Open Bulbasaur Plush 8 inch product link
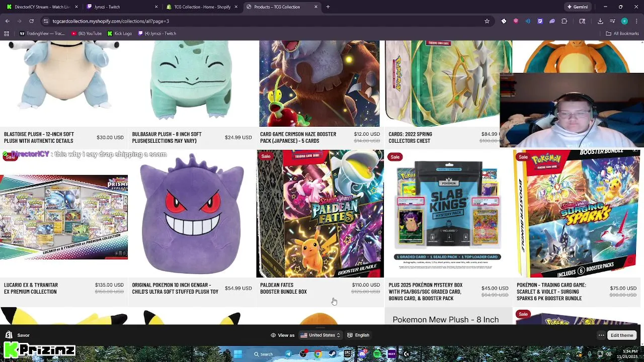This screenshot has height=362, width=644. click(x=167, y=137)
